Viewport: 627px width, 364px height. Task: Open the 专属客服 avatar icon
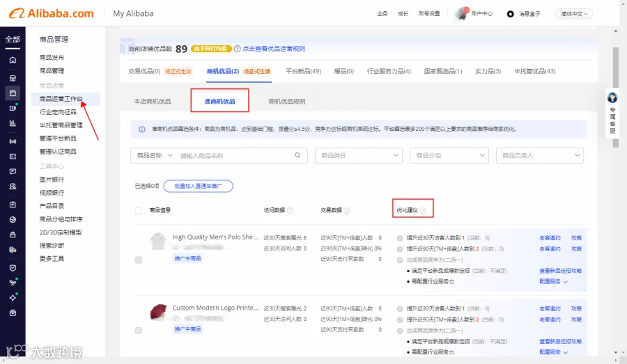click(612, 97)
